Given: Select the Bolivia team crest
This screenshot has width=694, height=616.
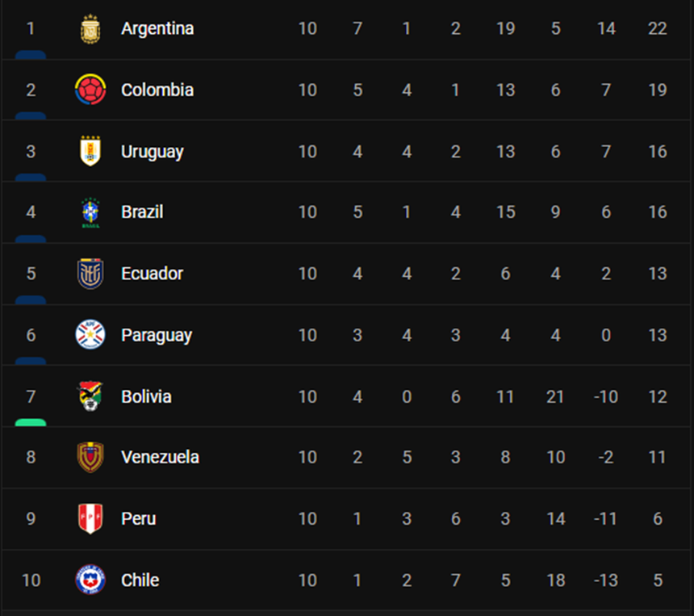Looking at the screenshot, I should (x=90, y=396).
